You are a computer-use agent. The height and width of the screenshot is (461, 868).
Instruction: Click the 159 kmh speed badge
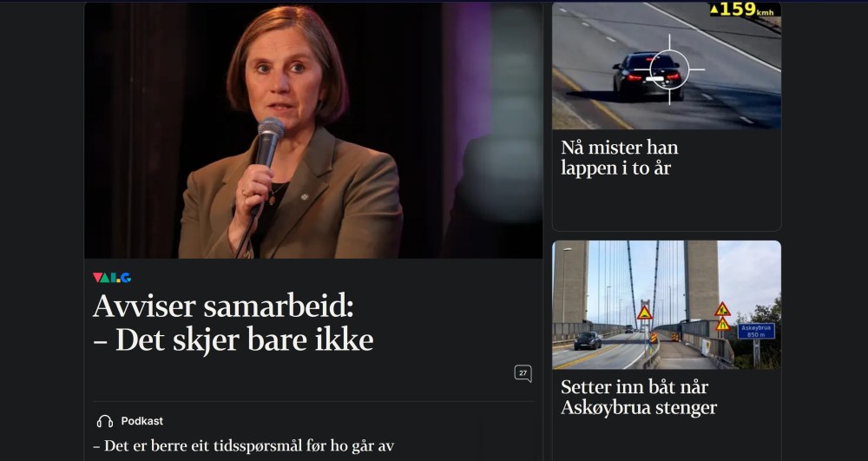coord(742,10)
